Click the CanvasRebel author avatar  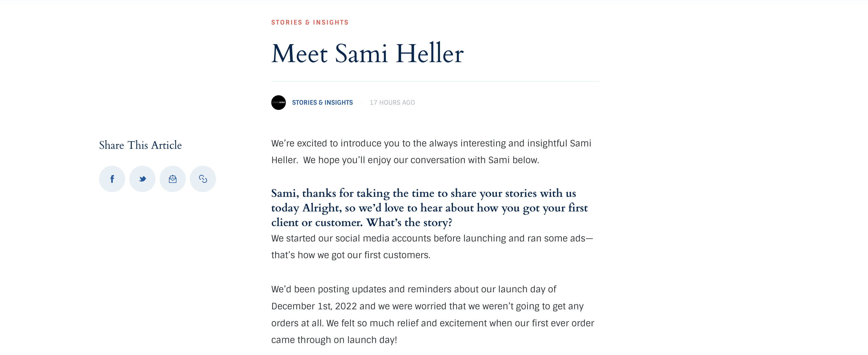pyautogui.click(x=279, y=103)
